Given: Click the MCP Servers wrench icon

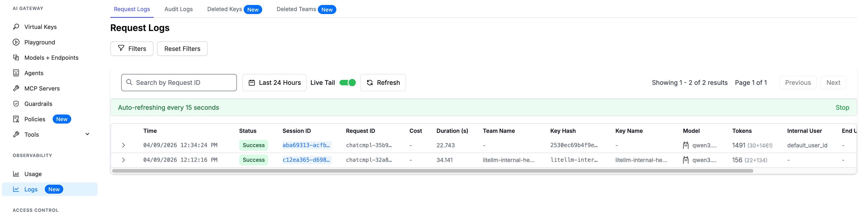Looking at the screenshot, I should click(16, 88).
